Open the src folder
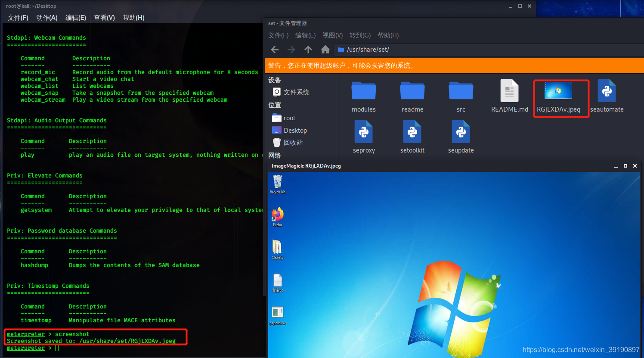 point(461,97)
